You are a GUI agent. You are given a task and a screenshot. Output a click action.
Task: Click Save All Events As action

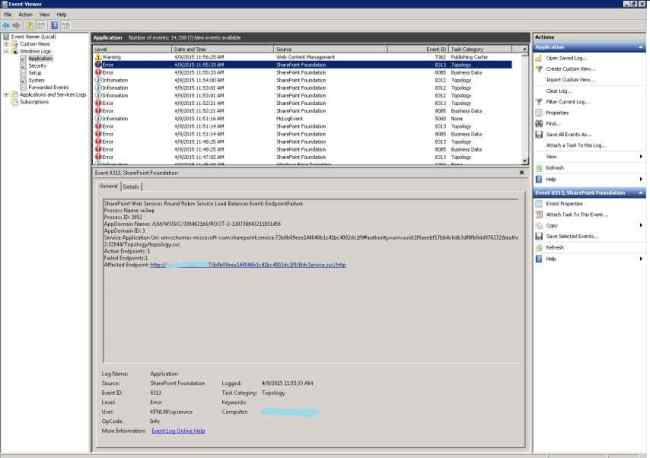pyautogui.click(x=568, y=134)
